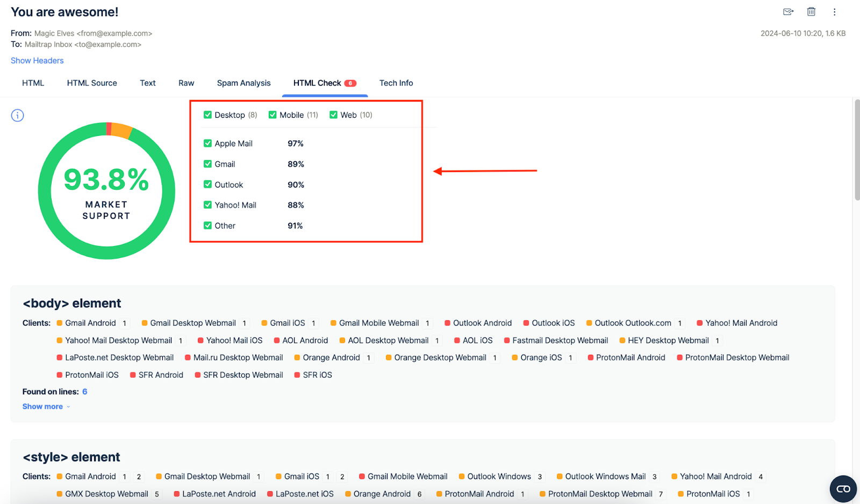The image size is (860, 504).
Task: Click AOL Desktop Webmail client label
Action: click(x=388, y=340)
